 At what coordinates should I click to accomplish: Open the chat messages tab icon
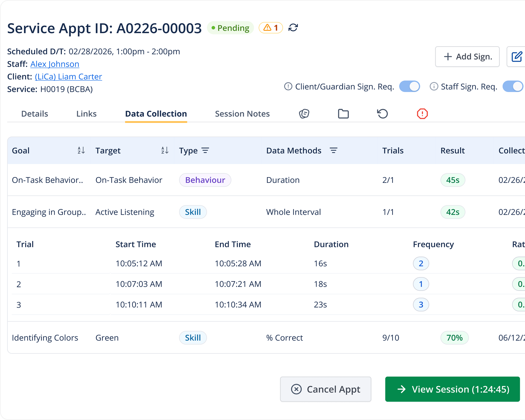coord(304,114)
